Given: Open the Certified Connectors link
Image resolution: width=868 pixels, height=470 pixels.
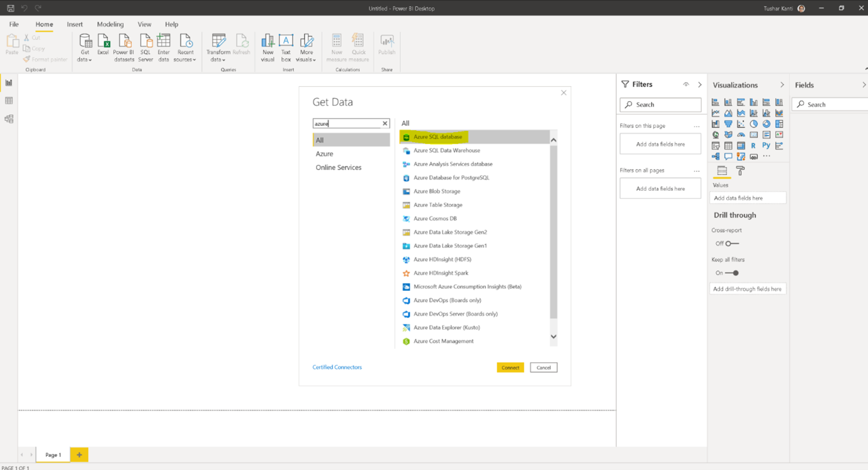Looking at the screenshot, I should 337,367.
